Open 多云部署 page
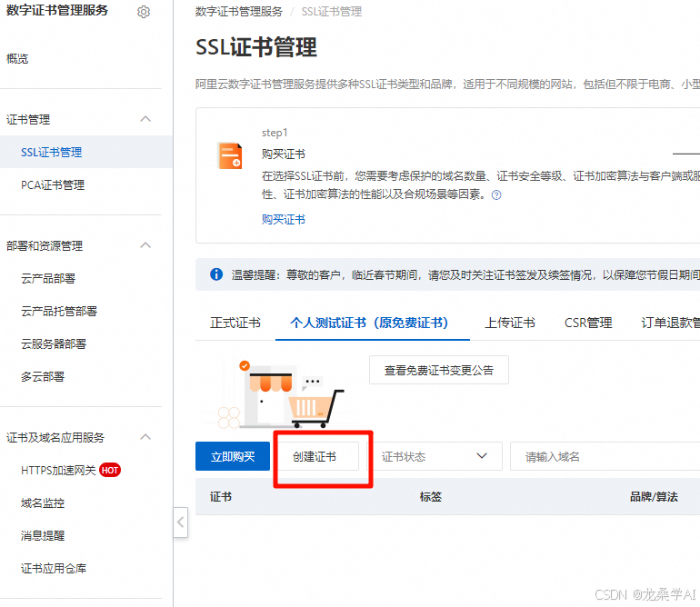Image resolution: width=700 pixels, height=607 pixels. pos(43,377)
